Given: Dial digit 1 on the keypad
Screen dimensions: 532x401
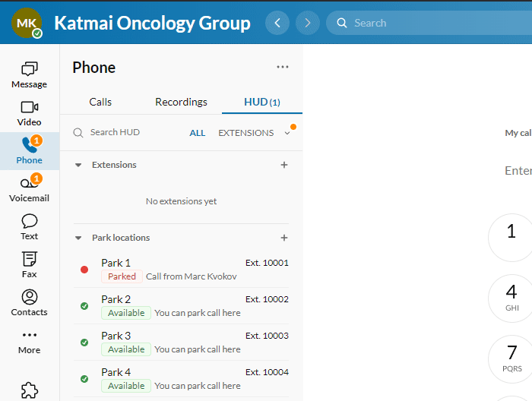Looking at the screenshot, I should [x=511, y=238].
